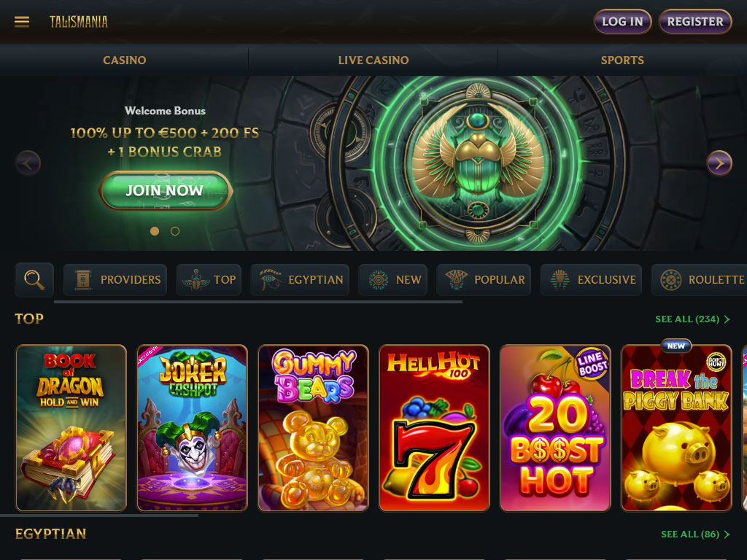
Task: Go to previous banner slide arrow
Action: 28,163
